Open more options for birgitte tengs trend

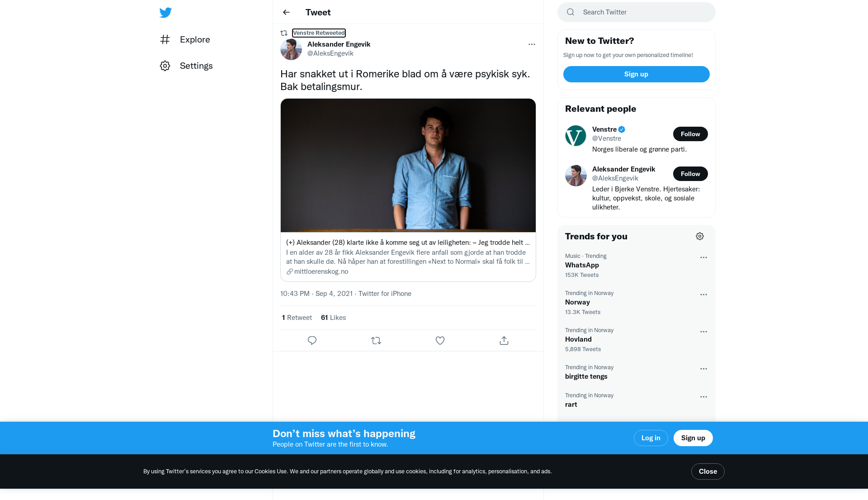coord(703,369)
